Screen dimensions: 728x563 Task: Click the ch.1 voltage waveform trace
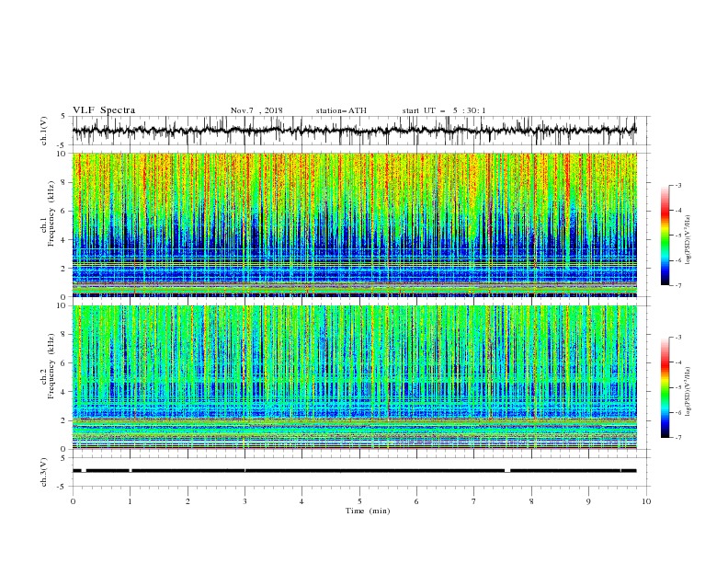pyautogui.click(x=354, y=131)
